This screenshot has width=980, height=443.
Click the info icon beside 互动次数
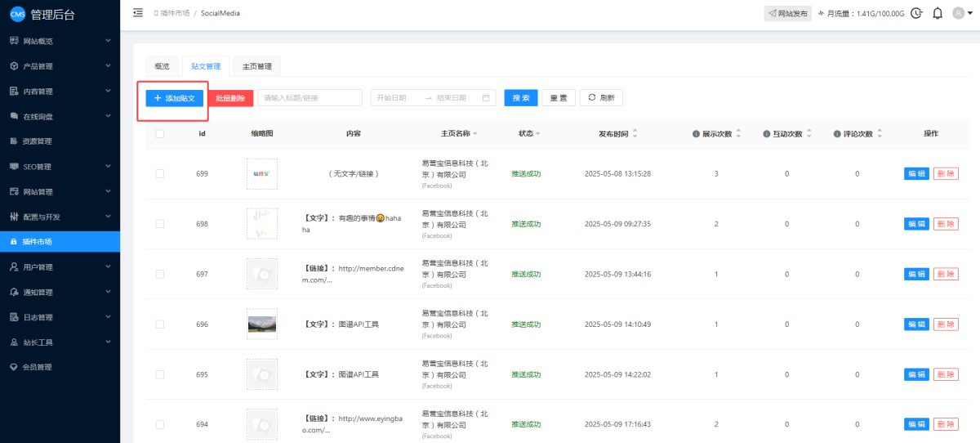(766, 133)
